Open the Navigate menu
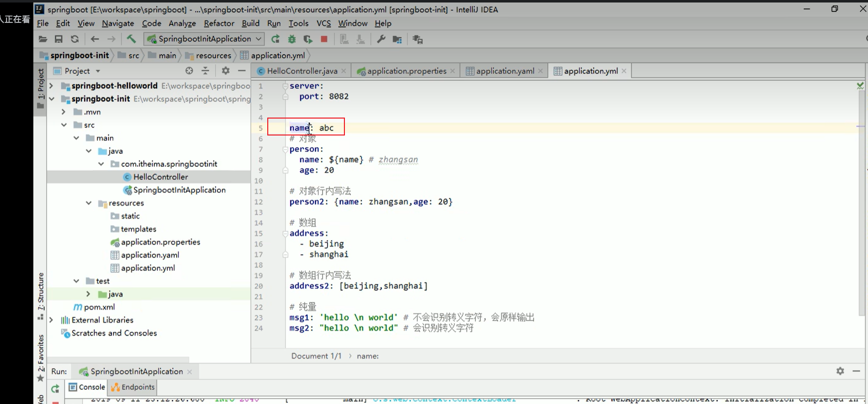The height and width of the screenshot is (404, 868). point(118,23)
